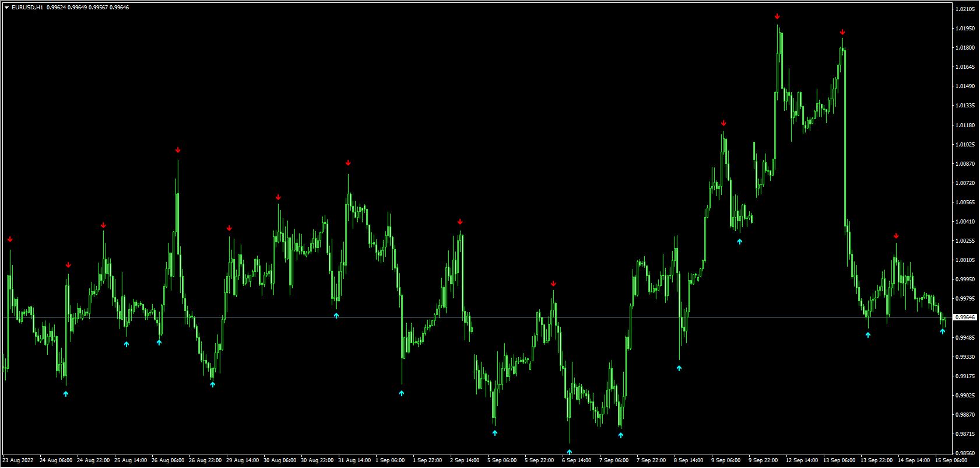Select the cyan buy arrow under the latest candle
Screen dimensions: 980x468
pyautogui.click(x=943, y=331)
